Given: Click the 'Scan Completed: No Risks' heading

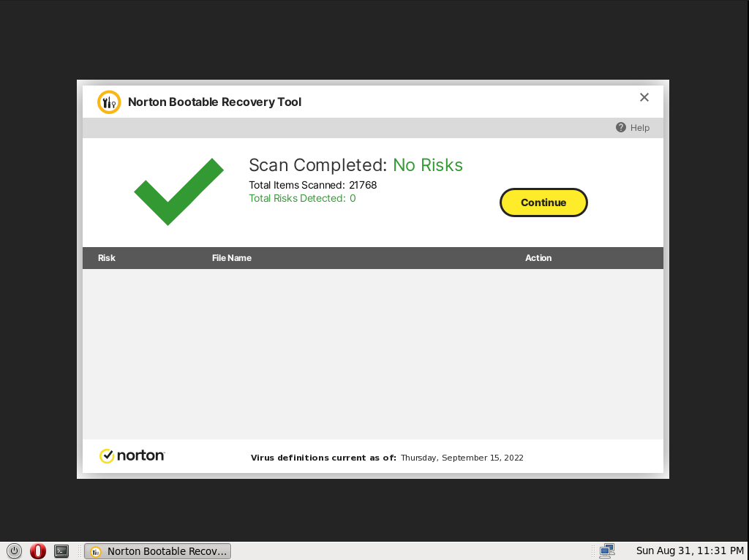Looking at the screenshot, I should [356, 165].
